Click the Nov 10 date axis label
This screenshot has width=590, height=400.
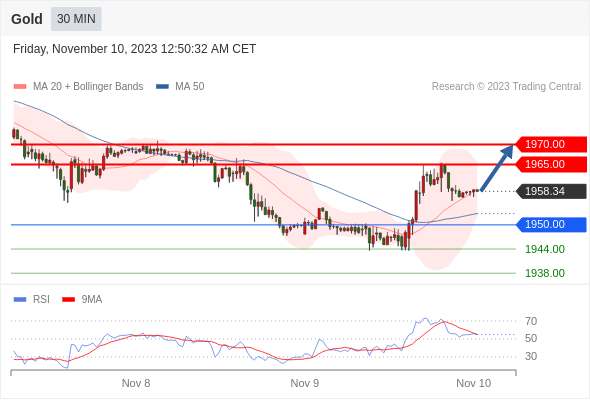[474, 383]
